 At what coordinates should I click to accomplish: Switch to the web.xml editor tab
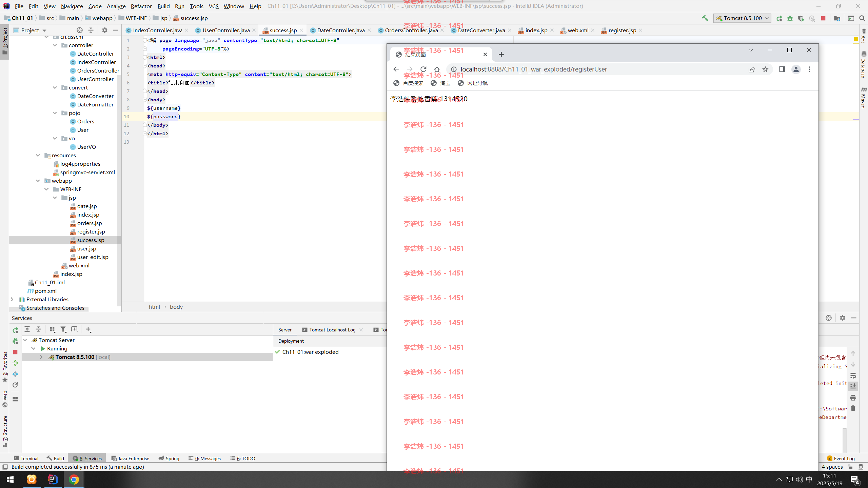coord(578,30)
